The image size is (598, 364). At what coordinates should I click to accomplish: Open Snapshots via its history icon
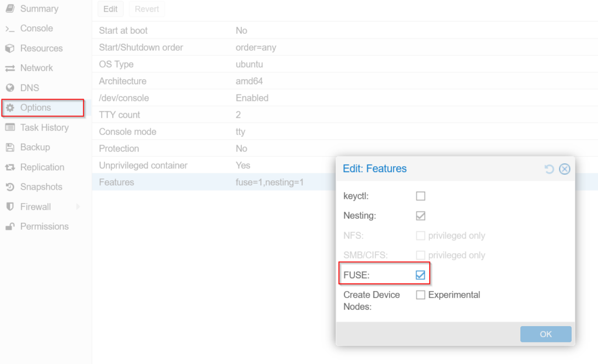coord(11,187)
